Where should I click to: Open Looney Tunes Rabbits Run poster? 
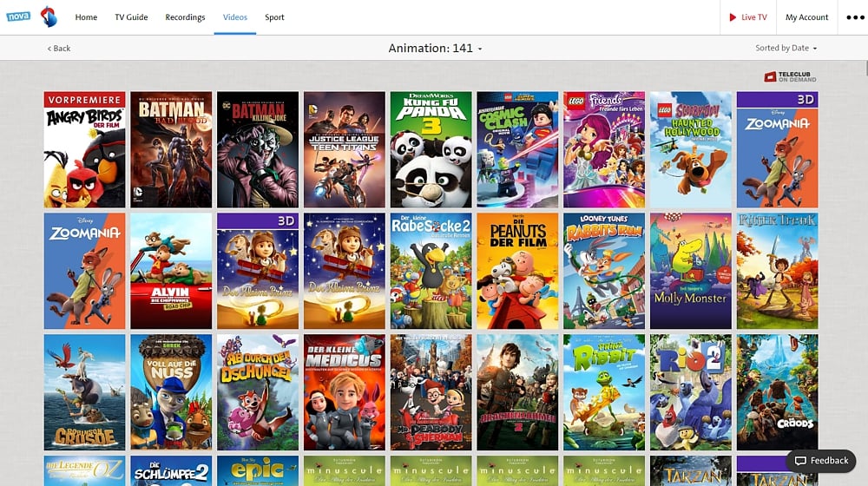[x=604, y=272]
